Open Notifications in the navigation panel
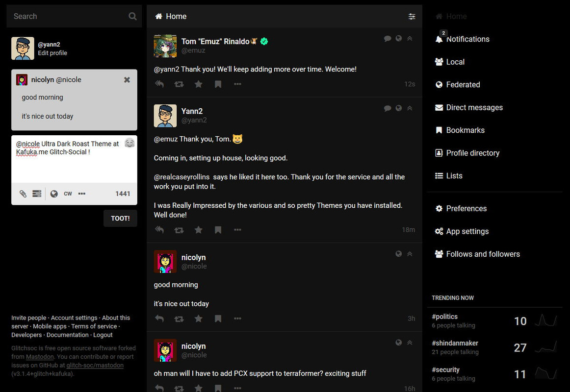This screenshot has width=570, height=392. [x=463, y=39]
